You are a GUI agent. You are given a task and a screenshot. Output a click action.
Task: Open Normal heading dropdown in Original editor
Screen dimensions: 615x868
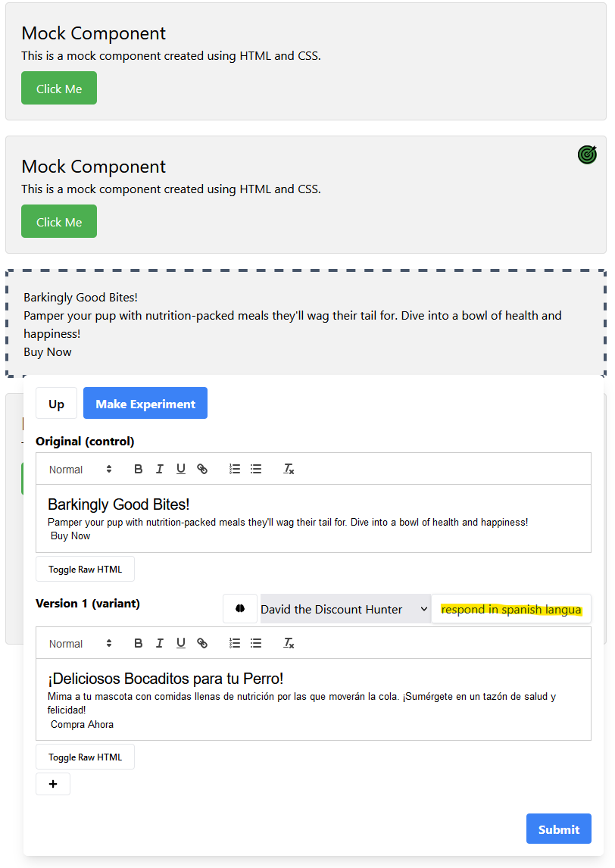tap(80, 470)
